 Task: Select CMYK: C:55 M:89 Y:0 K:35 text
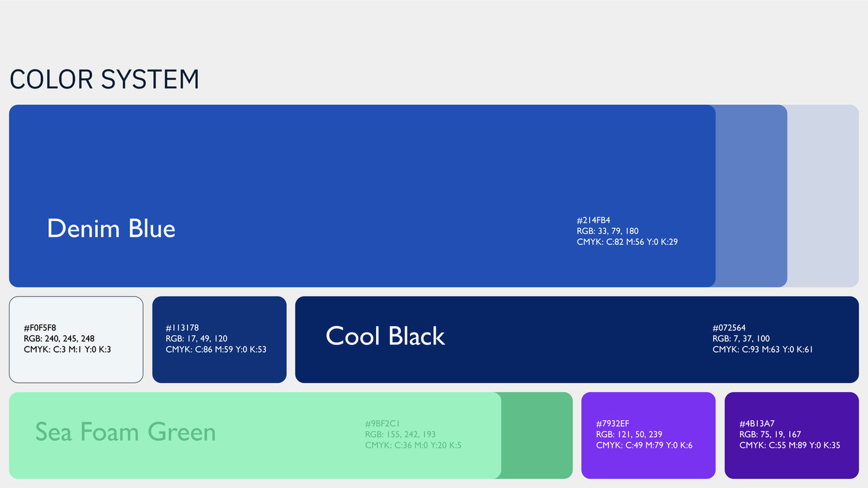[x=790, y=445]
